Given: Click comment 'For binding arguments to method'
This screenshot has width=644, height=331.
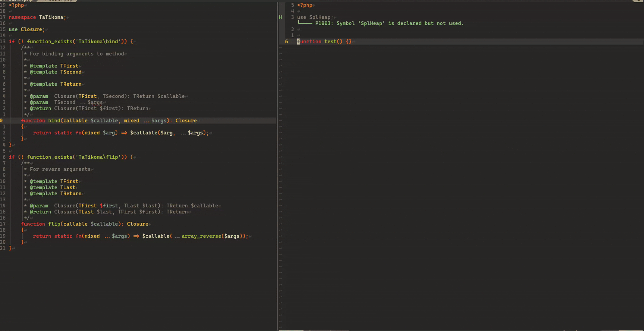Looking at the screenshot, I should (77, 54).
